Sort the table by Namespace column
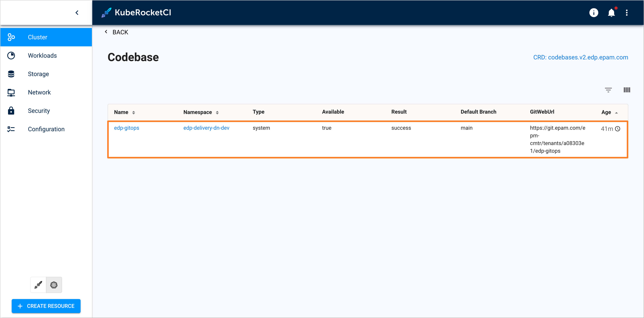644x318 pixels. [x=217, y=112]
